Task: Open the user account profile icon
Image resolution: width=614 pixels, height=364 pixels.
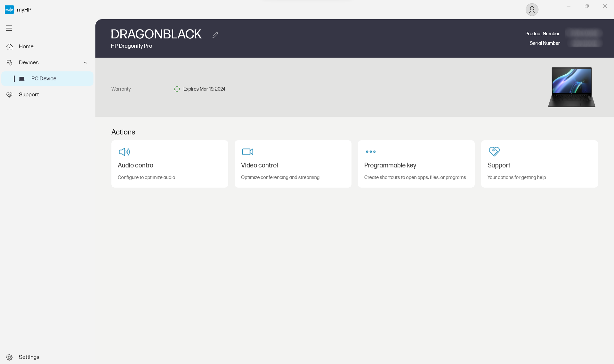Action: pos(532,10)
